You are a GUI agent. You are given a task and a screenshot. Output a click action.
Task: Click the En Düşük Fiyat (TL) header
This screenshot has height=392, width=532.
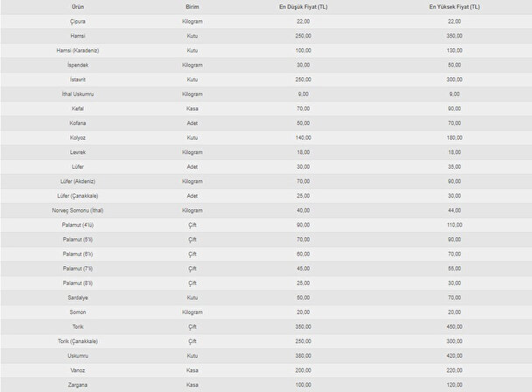click(304, 6)
